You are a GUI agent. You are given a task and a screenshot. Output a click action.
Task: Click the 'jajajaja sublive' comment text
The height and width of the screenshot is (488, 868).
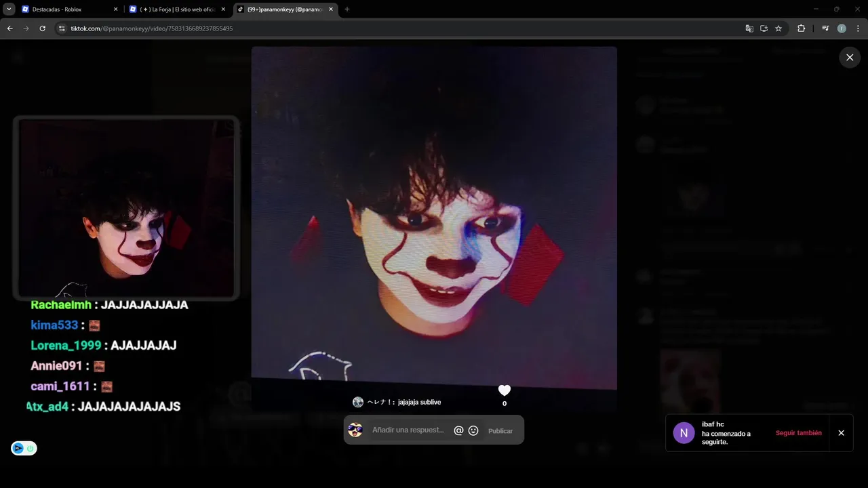pyautogui.click(x=419, y=402)
